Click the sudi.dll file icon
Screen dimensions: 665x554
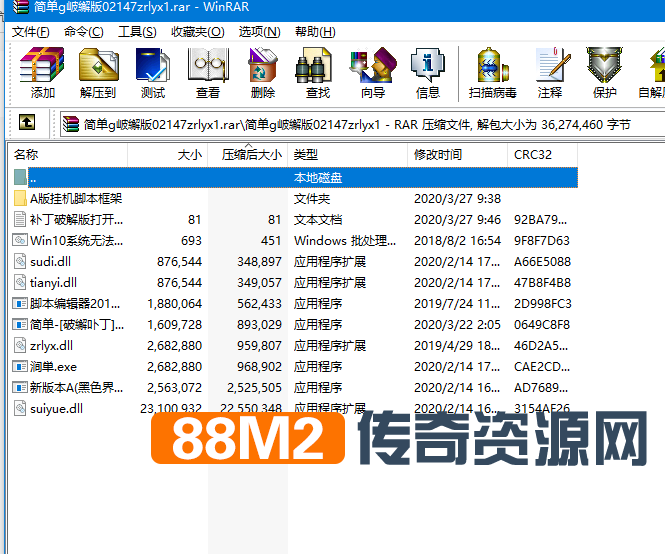[20, 261]
